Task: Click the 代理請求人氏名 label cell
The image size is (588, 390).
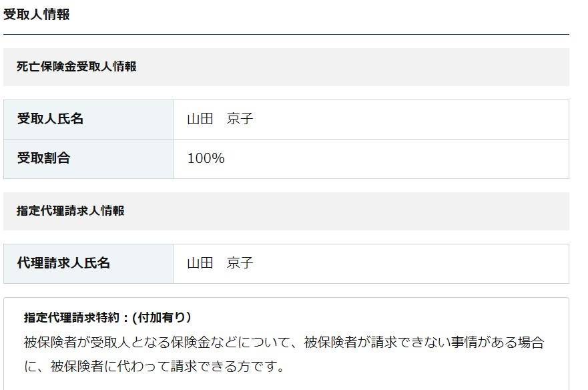Action: point(89,264)
